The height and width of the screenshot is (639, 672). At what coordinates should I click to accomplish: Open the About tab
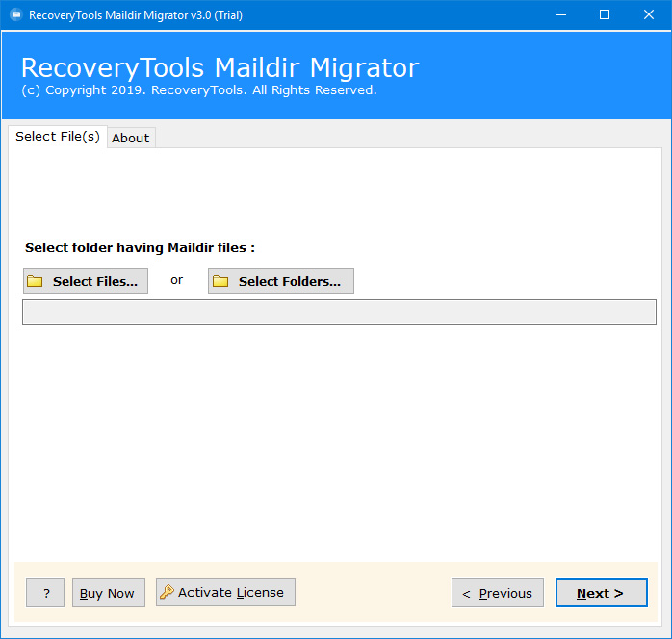click(130, 138)
